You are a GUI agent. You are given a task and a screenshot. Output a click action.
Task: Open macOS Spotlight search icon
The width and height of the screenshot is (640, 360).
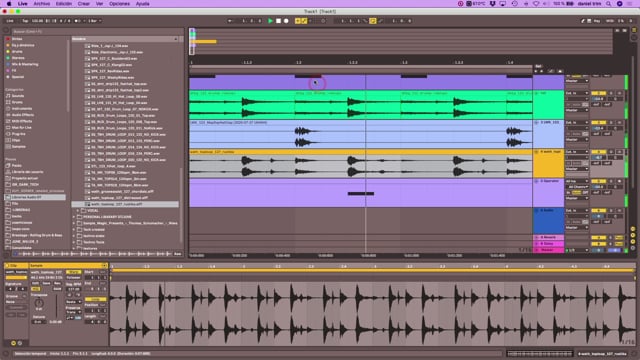[x=609, y=4]
